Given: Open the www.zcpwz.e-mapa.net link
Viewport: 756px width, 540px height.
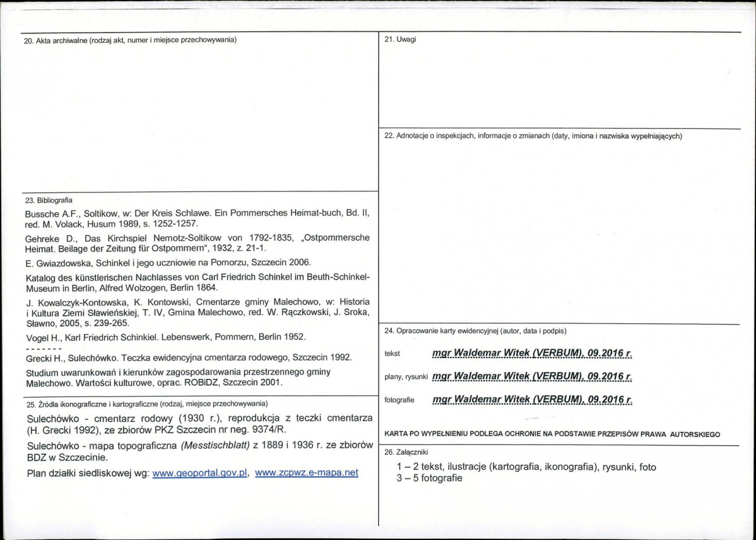Looking at the screenshot, I should 307,473.
